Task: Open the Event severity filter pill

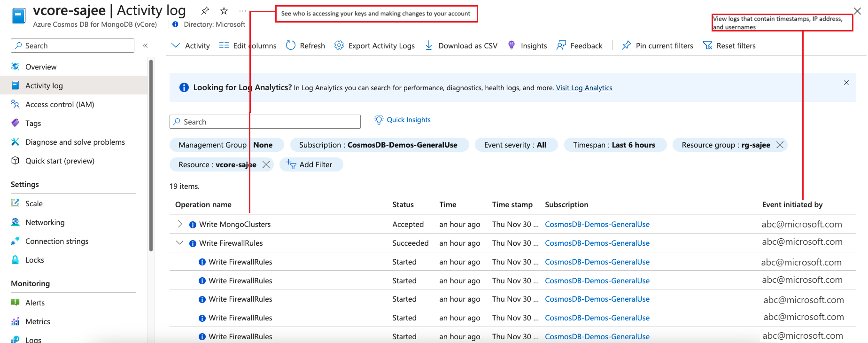Action: click(x=516, y=145)
